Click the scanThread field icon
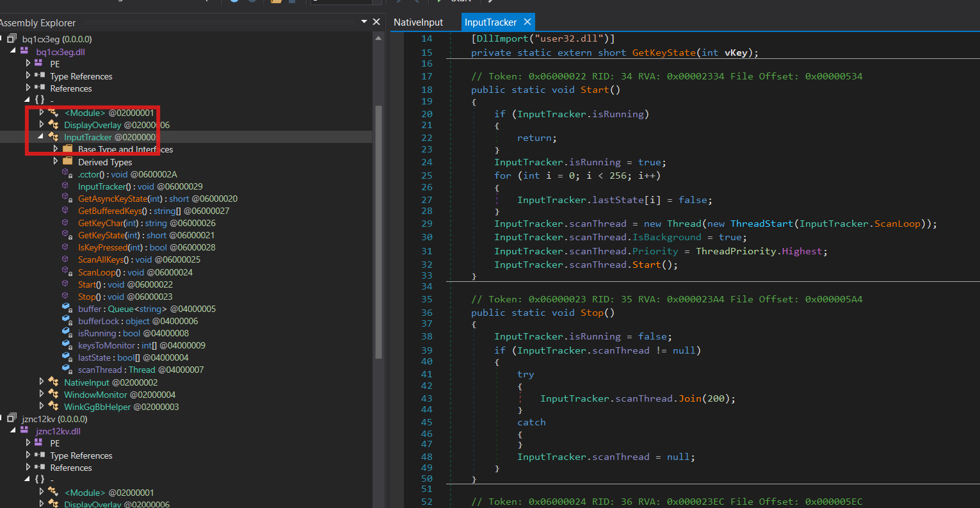980x508 pixels. (x=67, y=370)
